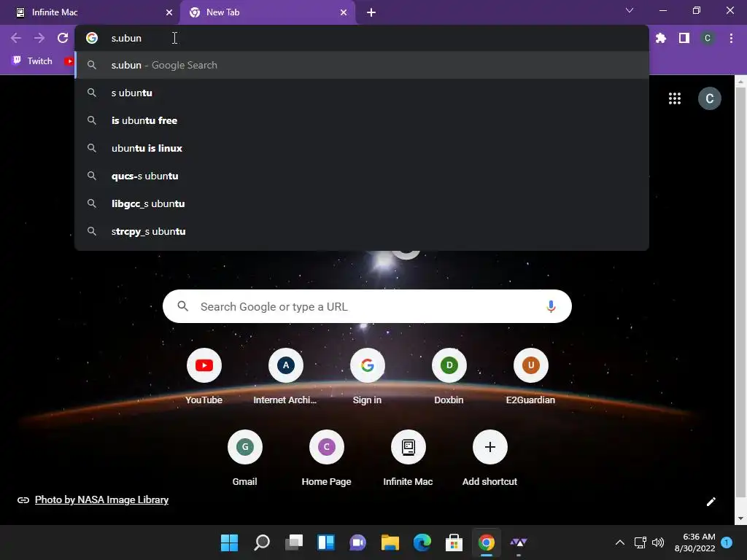Select the 's.ubun - Google Search' suggestion
Screen dimensions: 747x560
(362, 65)
